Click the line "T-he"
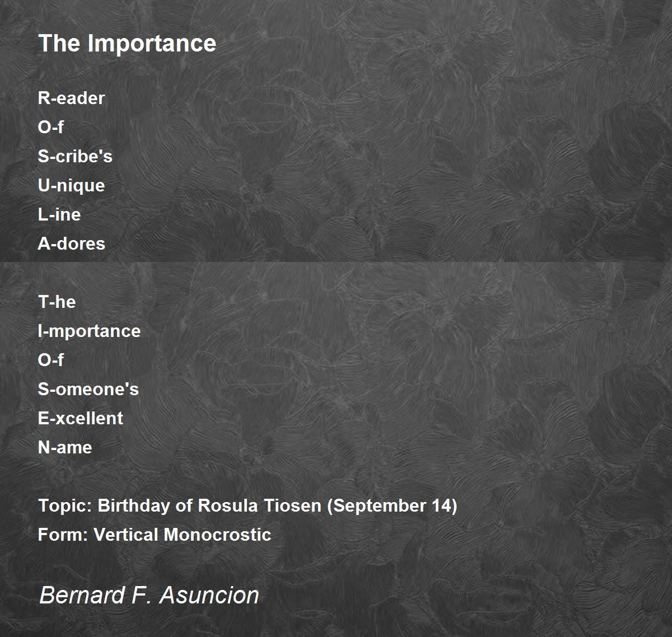672x637 pixels. (x=57, y=302)
